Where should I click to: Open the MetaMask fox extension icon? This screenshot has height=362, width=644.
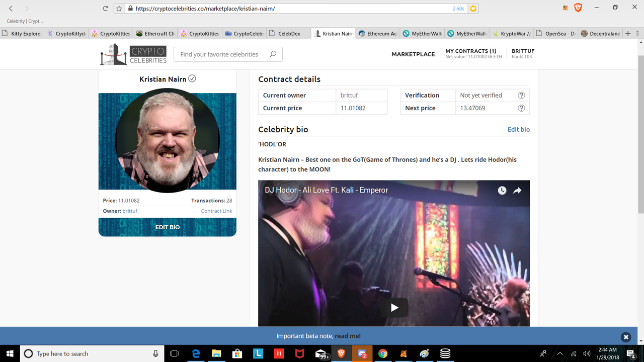[565, 8]
